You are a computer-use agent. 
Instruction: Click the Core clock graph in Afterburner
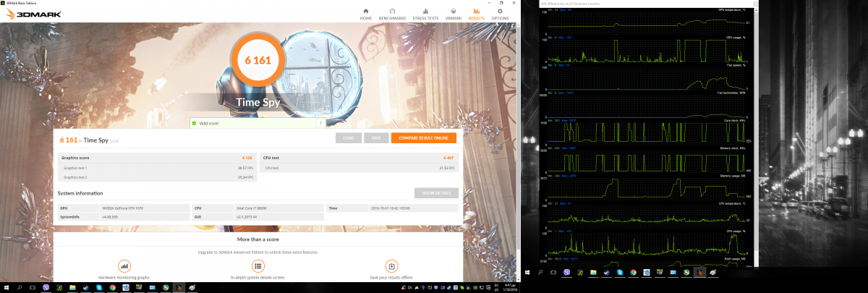point(646,135)
